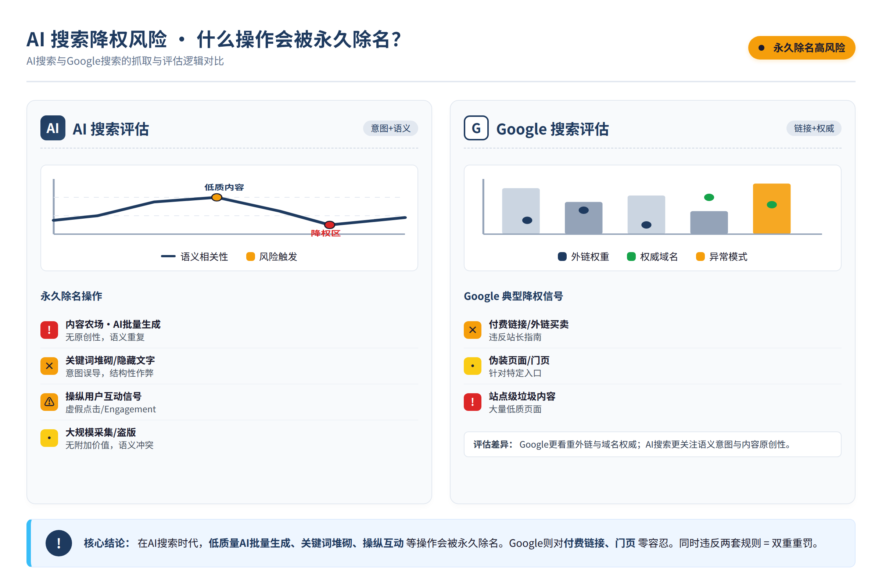
Task: Click the red 降权区 point on line chart
Action: click(330, 225)
